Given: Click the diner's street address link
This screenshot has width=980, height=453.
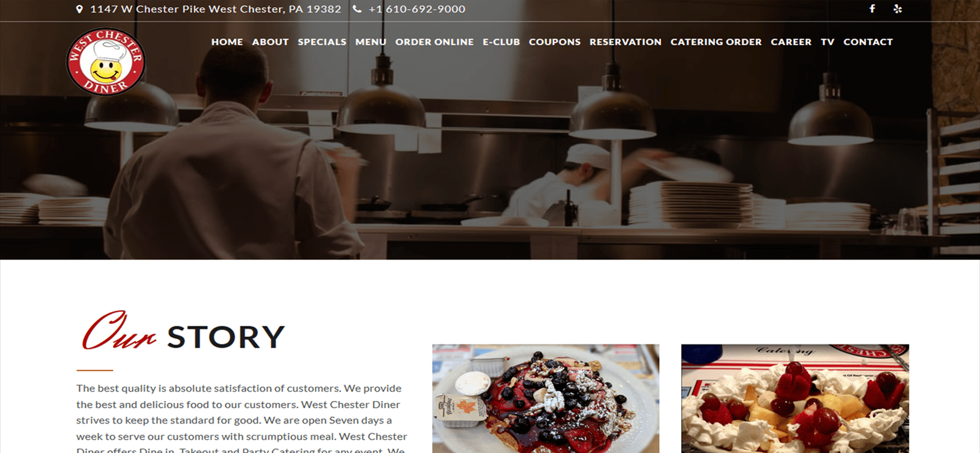Looking at the screenshot, I should pos(216,9).
